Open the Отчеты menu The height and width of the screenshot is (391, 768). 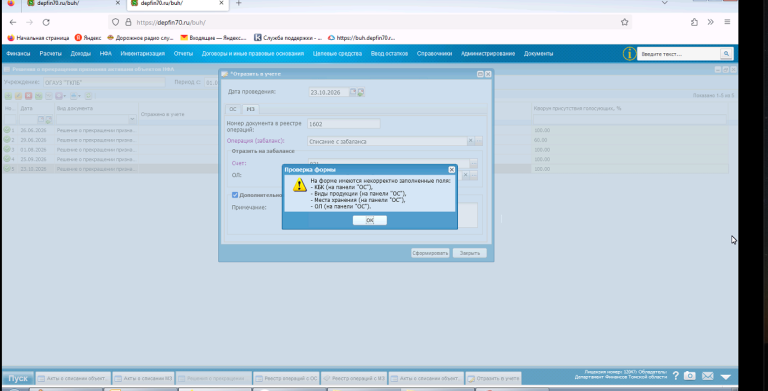click(183, 53)
